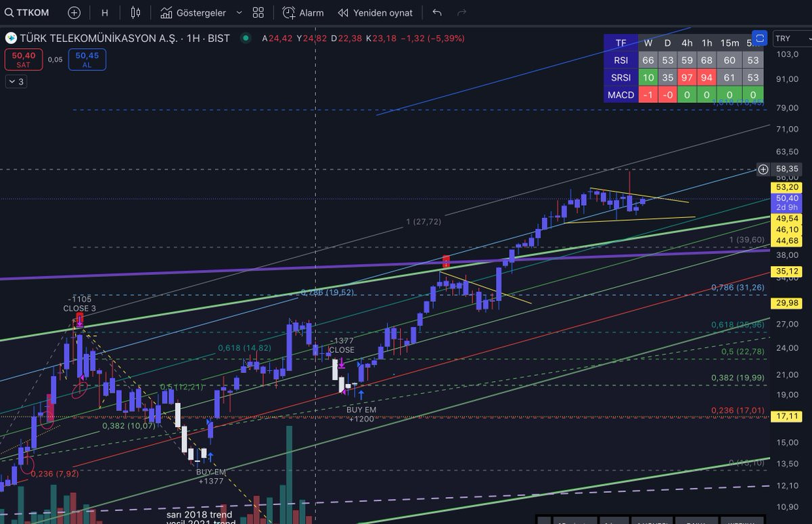Click the current price 50,40 label
Viewport: 812px width, 524px height.
coord(788,198)
